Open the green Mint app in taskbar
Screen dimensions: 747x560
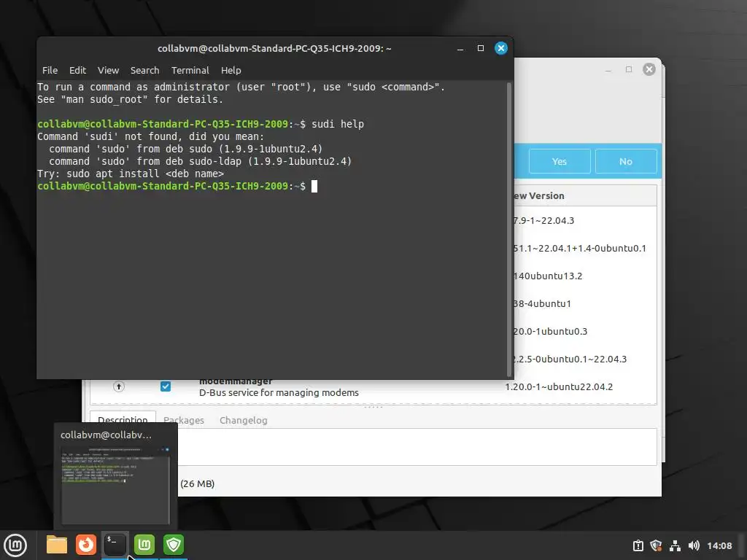(x=144, y=545)
